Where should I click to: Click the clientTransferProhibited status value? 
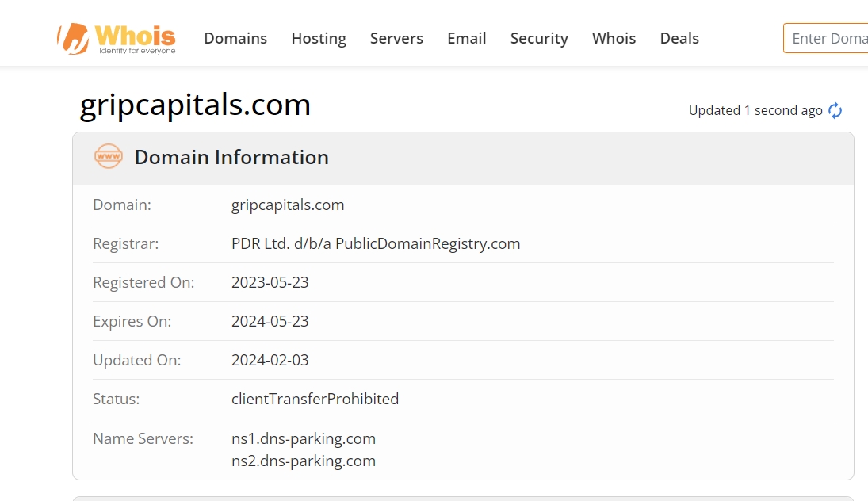(315, 399)
